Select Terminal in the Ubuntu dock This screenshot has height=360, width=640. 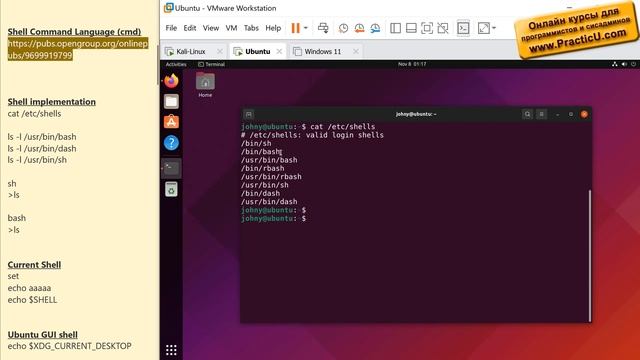(171, 168)
